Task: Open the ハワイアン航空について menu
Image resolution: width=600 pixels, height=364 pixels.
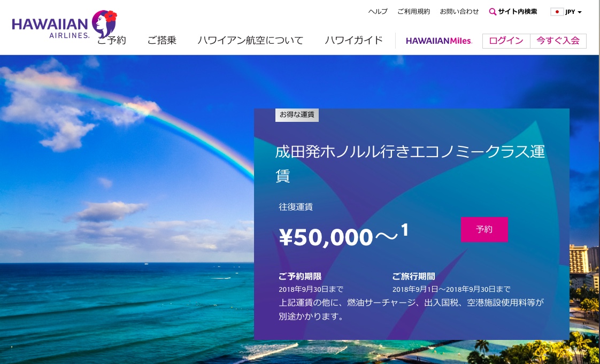Action: pos(250,41)
